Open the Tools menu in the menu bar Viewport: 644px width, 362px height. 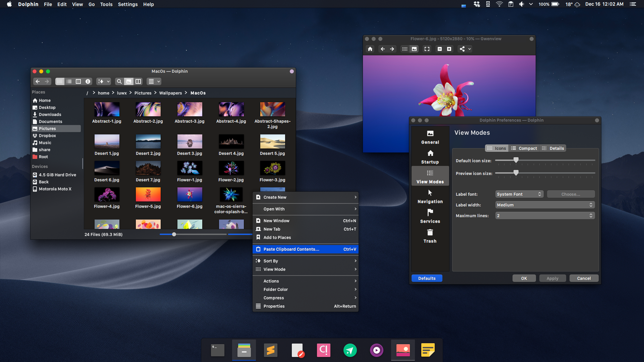click(106, 4)
